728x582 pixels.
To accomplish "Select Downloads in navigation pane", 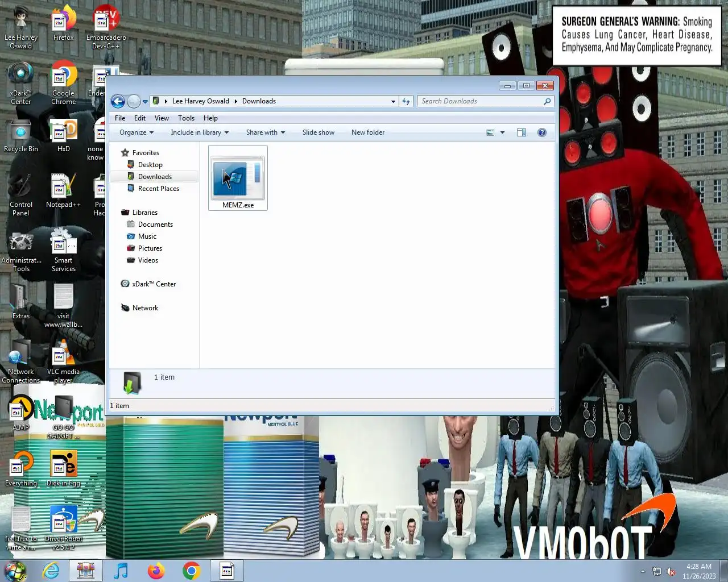I will (155, 177).
